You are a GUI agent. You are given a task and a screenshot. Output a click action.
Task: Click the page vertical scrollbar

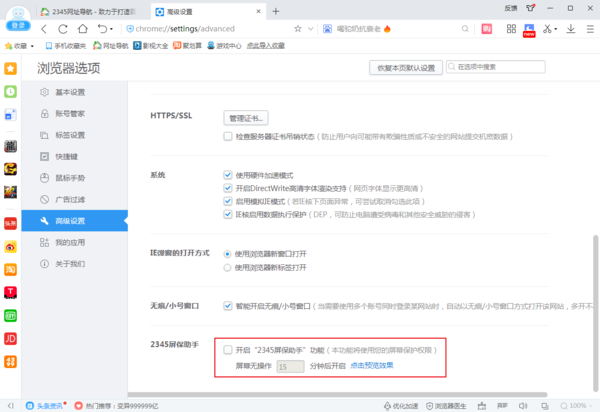coord(594,300)
